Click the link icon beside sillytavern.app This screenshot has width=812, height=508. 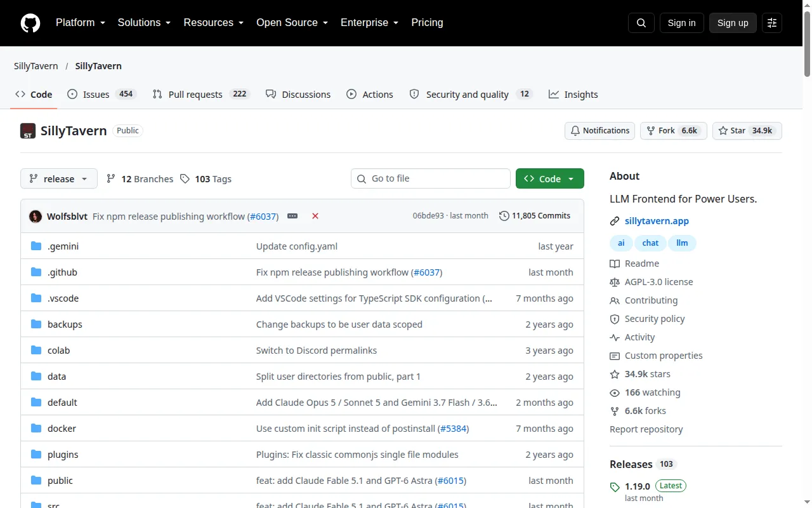615,221
